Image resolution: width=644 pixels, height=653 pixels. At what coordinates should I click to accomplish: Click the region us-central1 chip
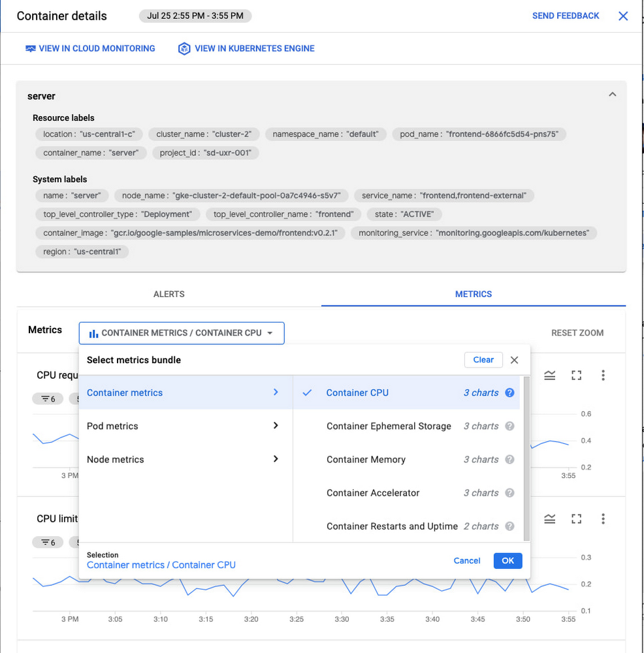pos(82,252)
